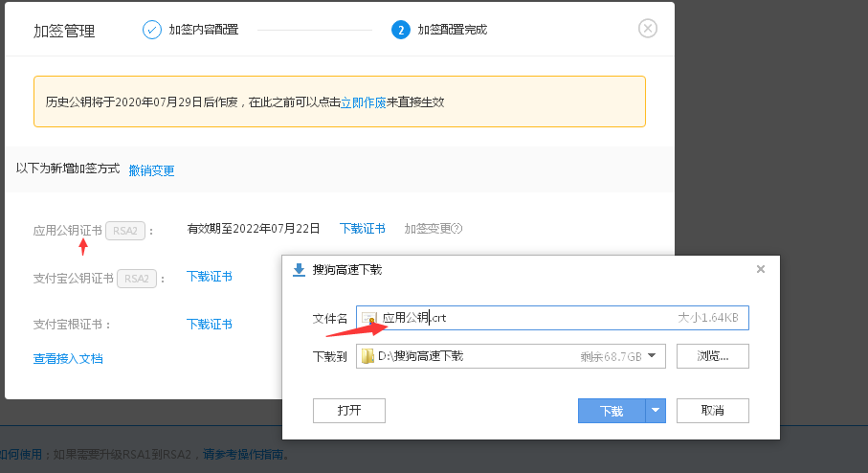Click the 撤销变更 link
The image size is (868, 473).
pos(151,170)
